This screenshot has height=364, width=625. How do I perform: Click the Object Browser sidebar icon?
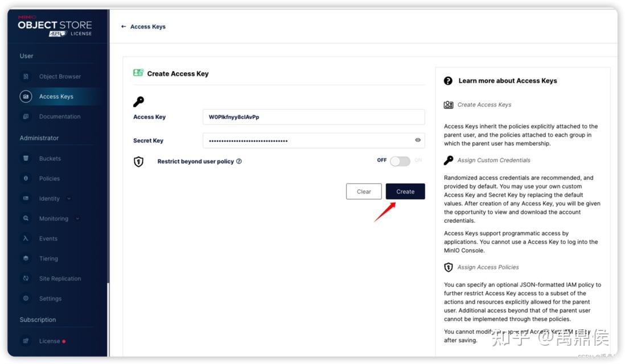click(x=26, y=76)
